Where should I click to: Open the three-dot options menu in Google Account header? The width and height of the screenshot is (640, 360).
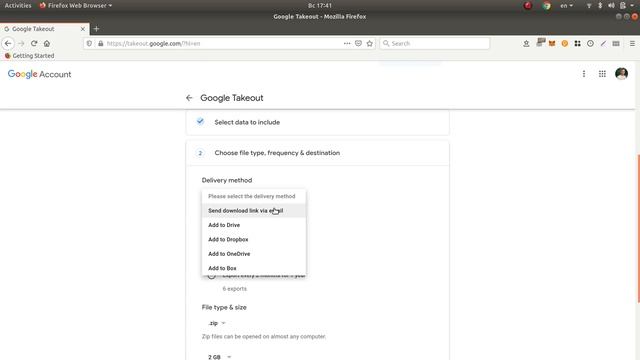tap(584, 74)
